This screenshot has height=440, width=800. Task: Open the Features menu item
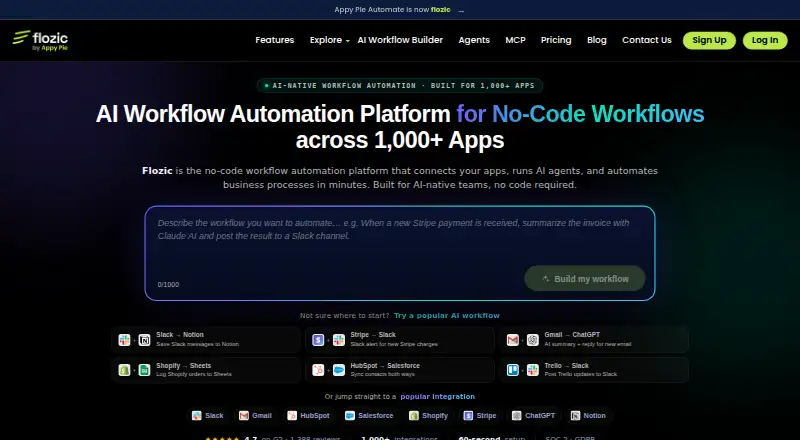(274, 40)
